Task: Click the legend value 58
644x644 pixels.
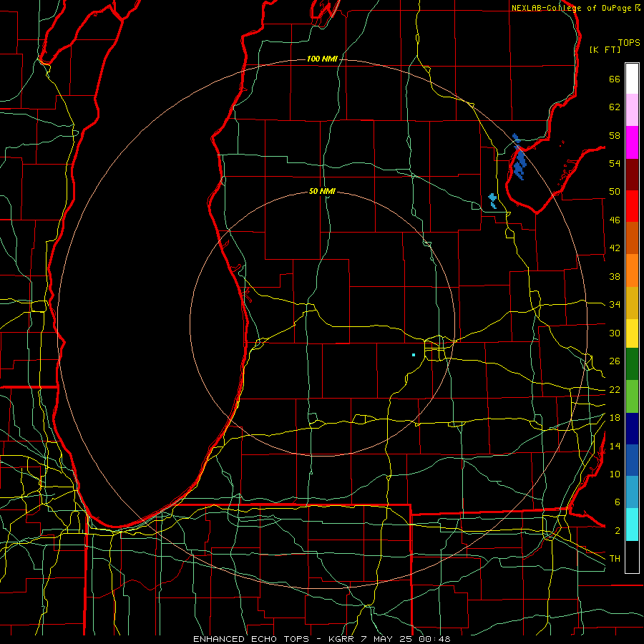Action: pyautogui.click(x=615, y=135)
